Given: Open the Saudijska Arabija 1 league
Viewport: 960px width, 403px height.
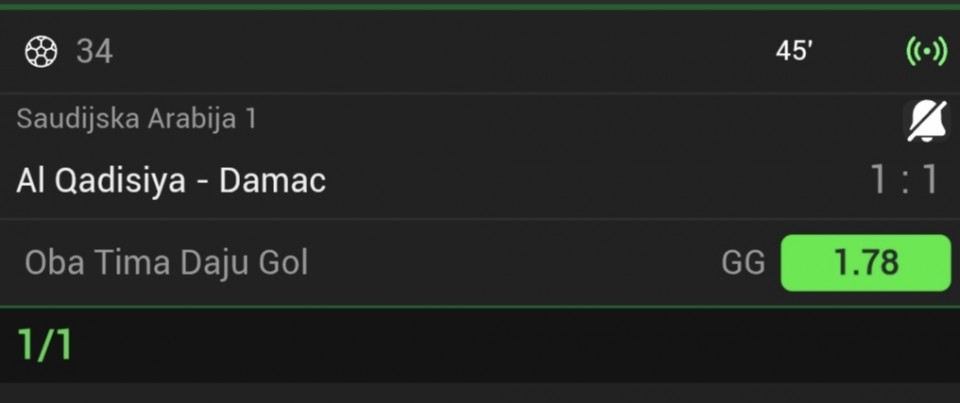Looking at the screenshot, I should point(136,119).
